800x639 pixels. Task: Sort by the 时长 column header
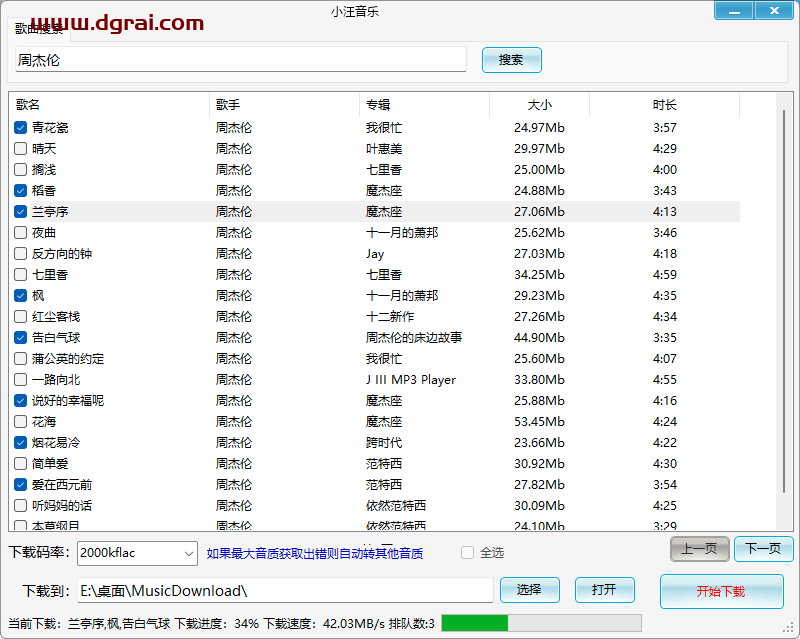664,105
